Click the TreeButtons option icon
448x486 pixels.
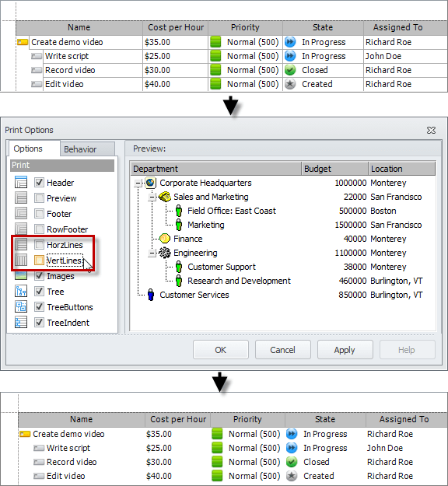click(x=21, y=307)
